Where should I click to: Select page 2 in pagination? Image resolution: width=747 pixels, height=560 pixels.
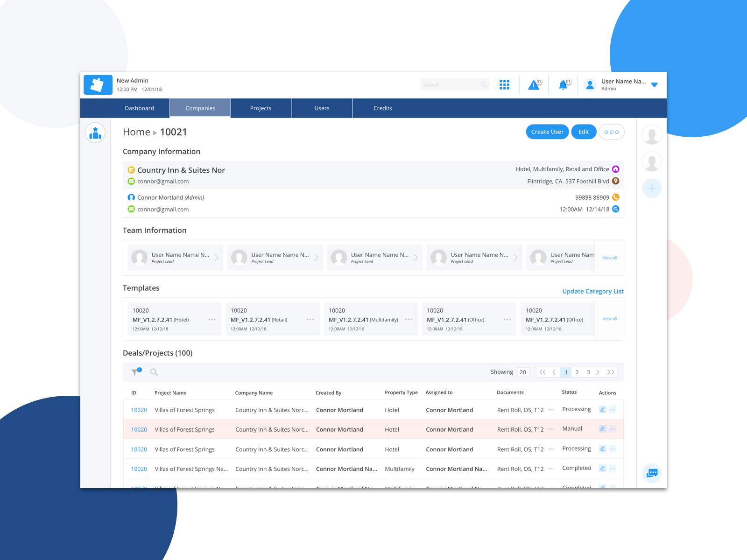click(577, 372)
